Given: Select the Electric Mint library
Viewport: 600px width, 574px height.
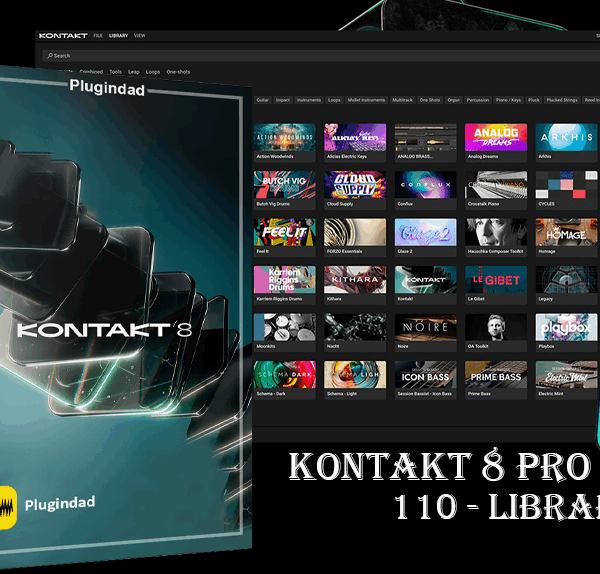Looking at the screenshot, I should click(566, 379).
